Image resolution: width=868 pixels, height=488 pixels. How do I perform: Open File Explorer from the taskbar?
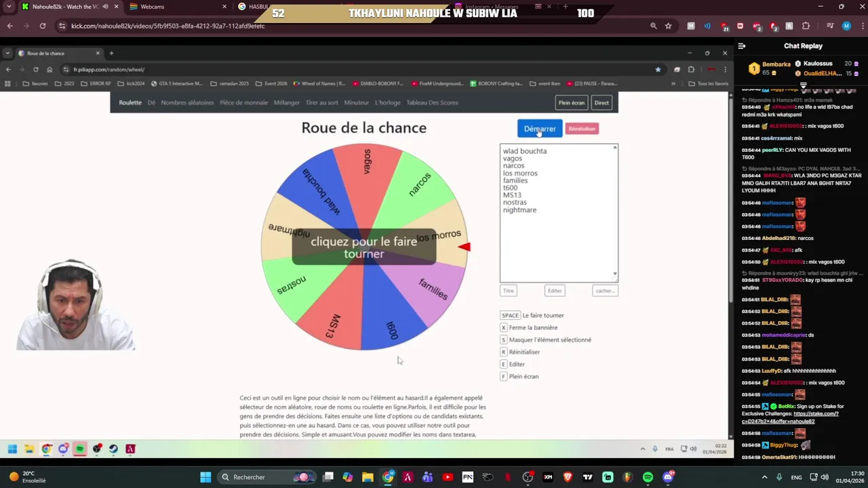click(x=368, y=477)
